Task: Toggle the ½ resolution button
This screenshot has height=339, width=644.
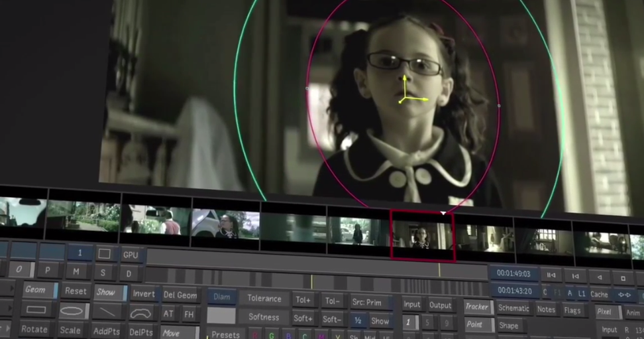Action: click(x=358, y=321)
